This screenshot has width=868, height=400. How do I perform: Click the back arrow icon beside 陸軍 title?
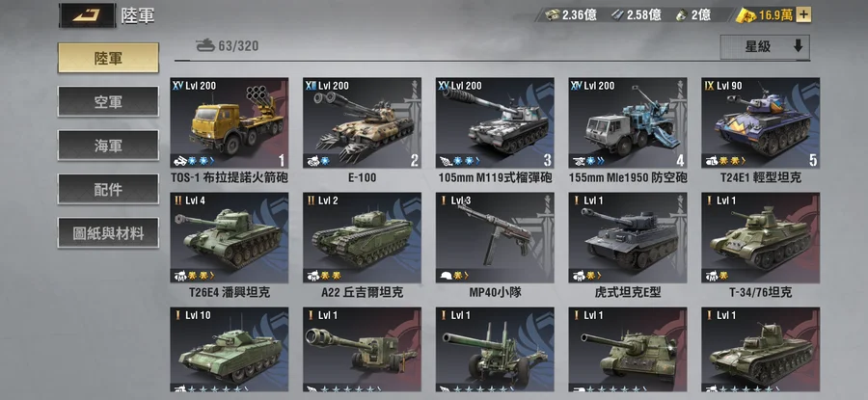pyautogui.click(x=87, y=15)
